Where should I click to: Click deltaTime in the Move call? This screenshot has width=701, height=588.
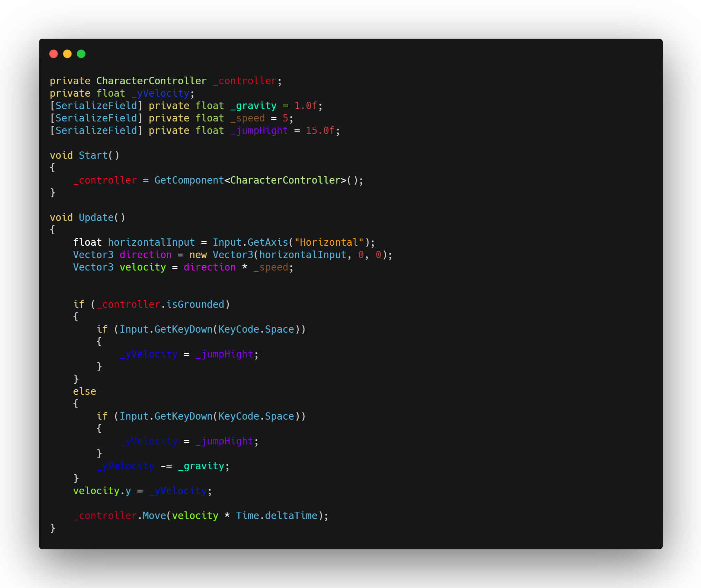click(291, 516)
